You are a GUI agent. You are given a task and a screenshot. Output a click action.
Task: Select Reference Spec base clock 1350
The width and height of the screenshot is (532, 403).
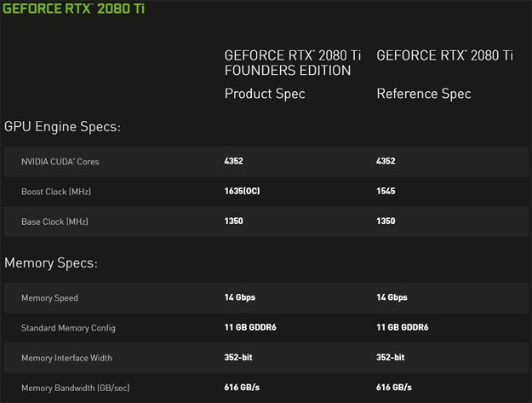(386, 221)
